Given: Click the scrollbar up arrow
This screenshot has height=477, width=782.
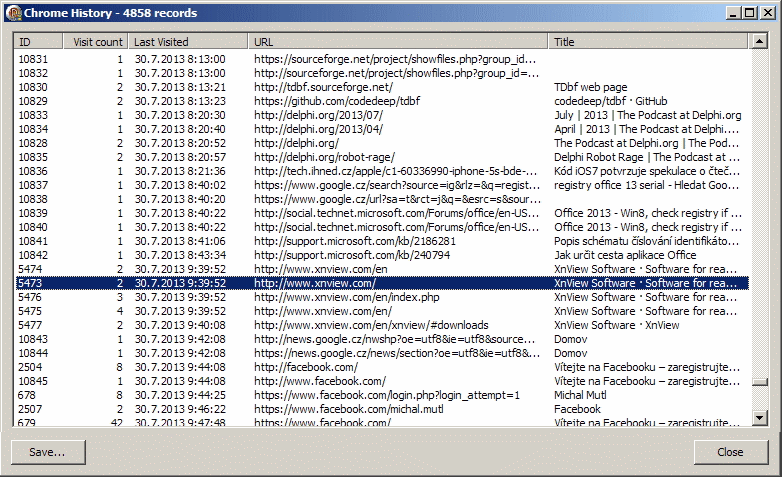Looking at the screenshot, I should tap(760, 41).
